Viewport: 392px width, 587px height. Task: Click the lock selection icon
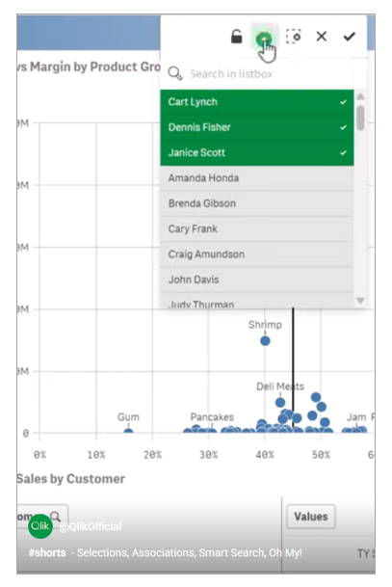(236, 37)
